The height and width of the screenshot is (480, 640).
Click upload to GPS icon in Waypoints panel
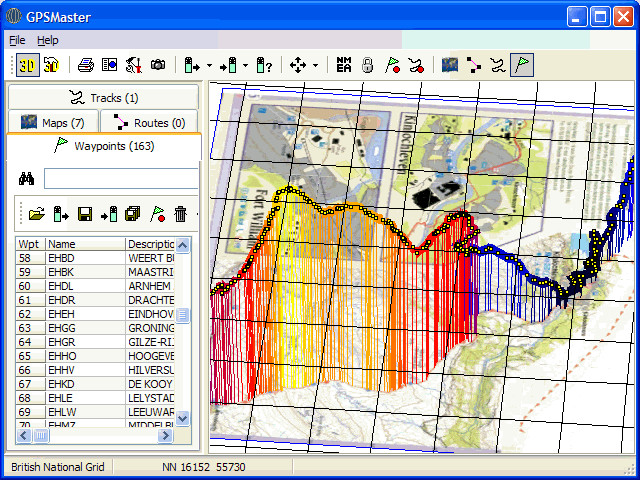pyautogui.click(x=109, y=214)
